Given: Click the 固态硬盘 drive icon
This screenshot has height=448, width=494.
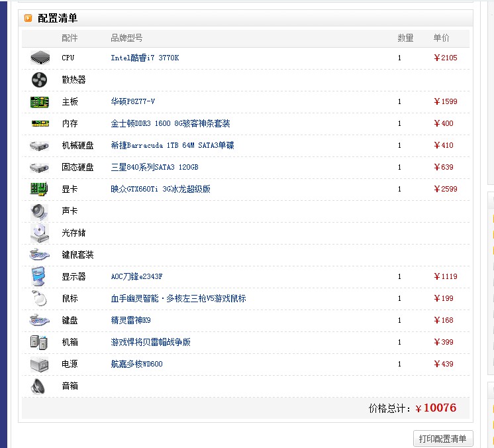Looking at the screenshot, I should pos(39,168).
